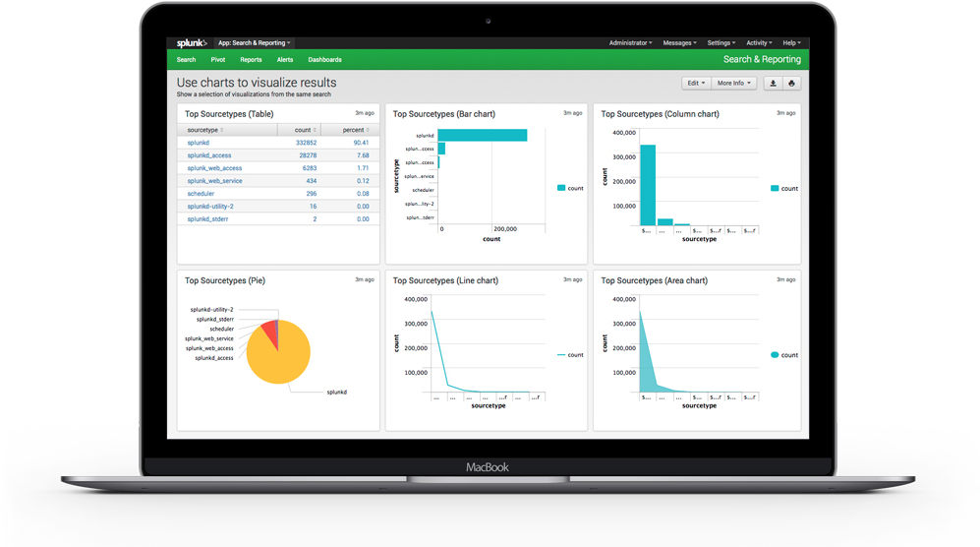
Task: Switch to the Dashboards tab
Action: click(x=325, y=60)
